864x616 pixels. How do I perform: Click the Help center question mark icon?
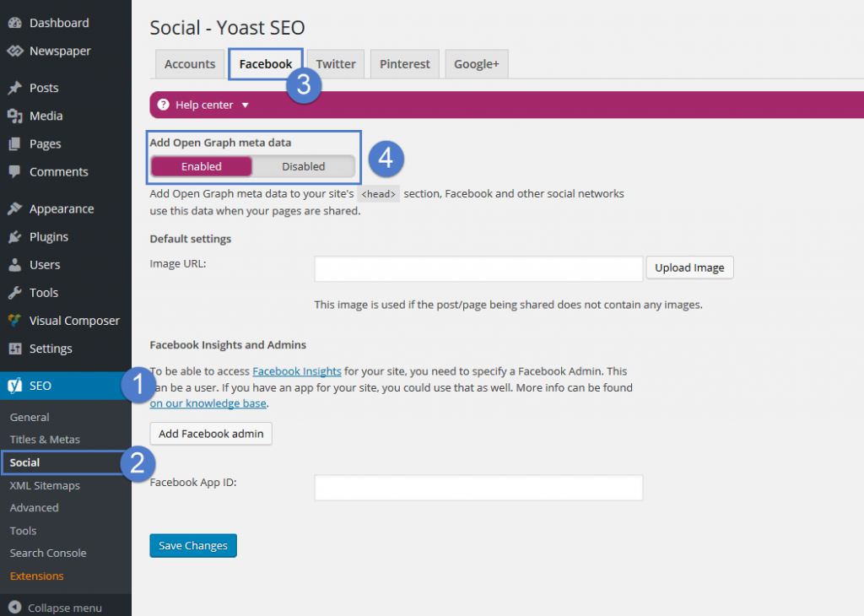pyautogui.click(x=163, y=105)
